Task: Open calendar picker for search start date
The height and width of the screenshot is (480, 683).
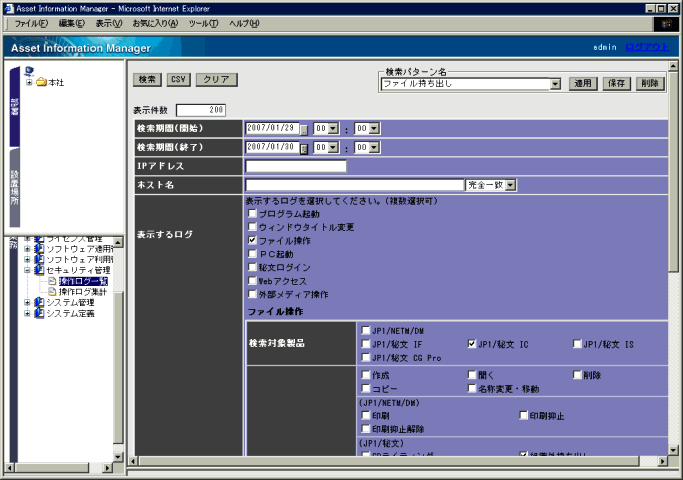Action: [304, 129]
